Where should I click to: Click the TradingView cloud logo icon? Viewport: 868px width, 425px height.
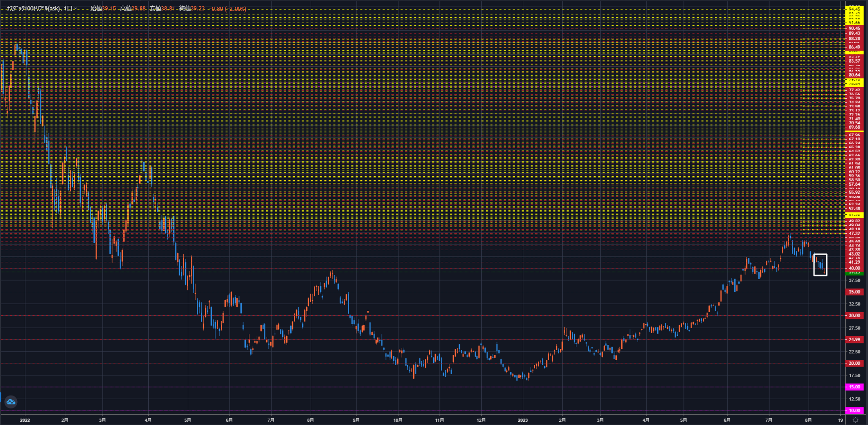click(x=11, y=401)
